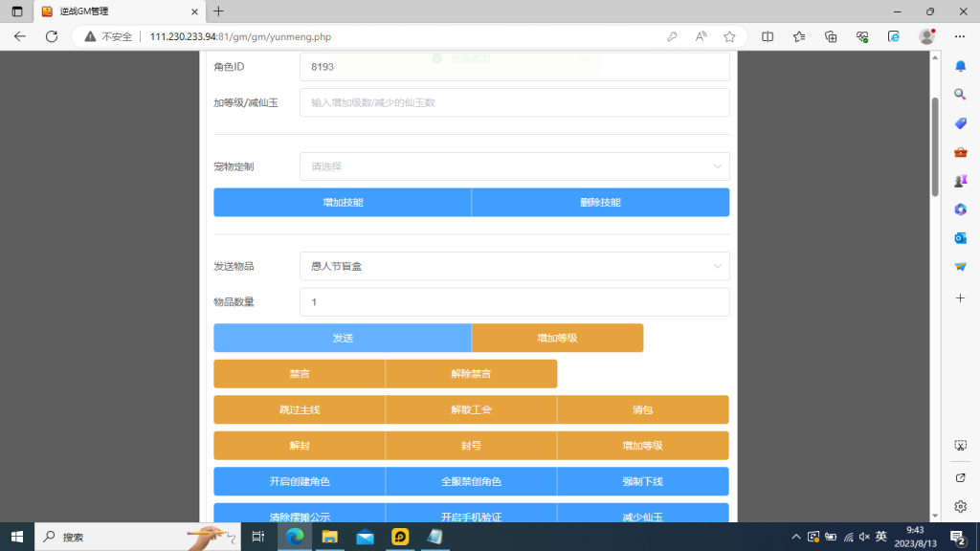The height and width of the screenshot is (551, 980).
Task: Open split screen from the Edge toolbar
Action: tap(768, 35)
